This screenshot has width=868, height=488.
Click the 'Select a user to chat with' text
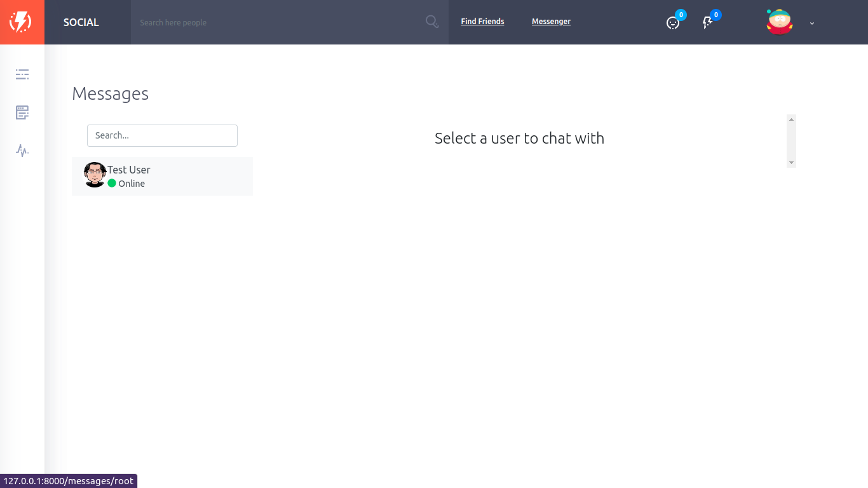coord(519,139)
